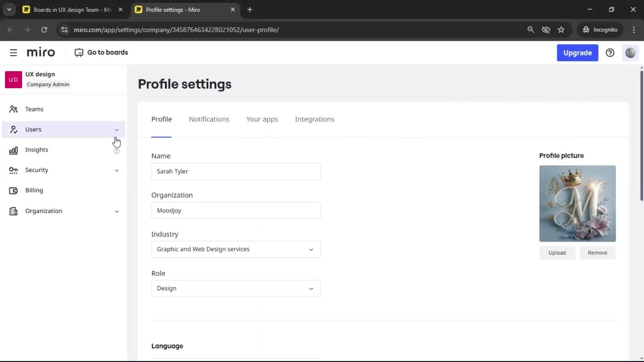Viewport: 644px width, 362px height.
Task: Open the user avatar menu
Action: point(630,53)
